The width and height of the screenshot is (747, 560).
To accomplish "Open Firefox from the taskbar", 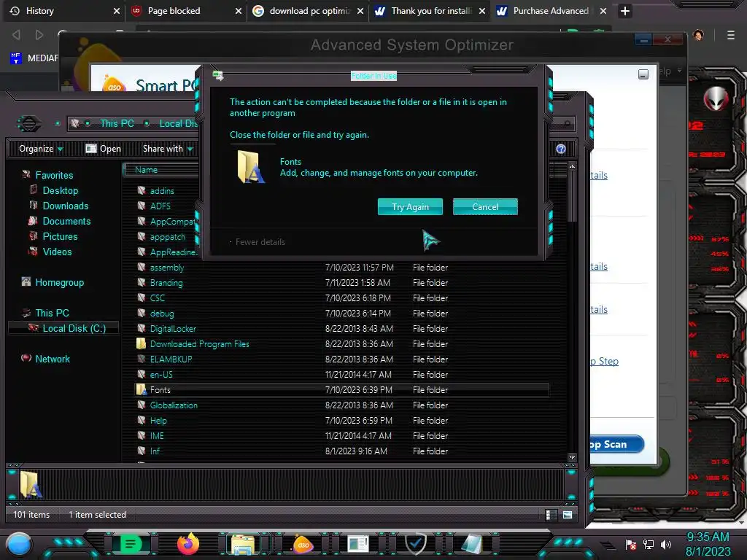I will pos(188,544).
